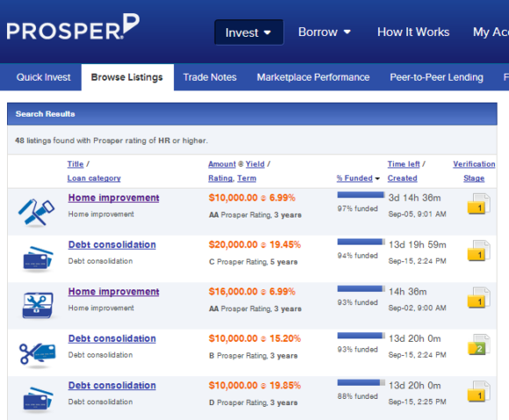Go to the Trade Notes tab
This screenshot has width=509, height=420.
(x=210, y=77)
